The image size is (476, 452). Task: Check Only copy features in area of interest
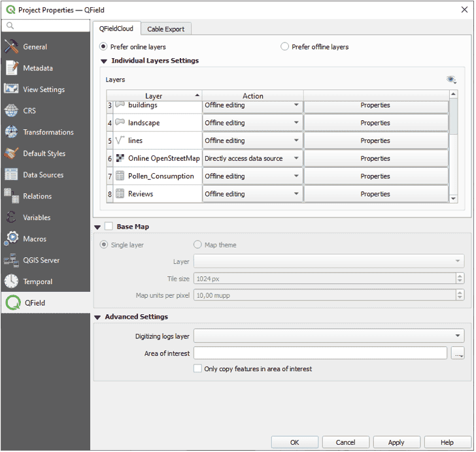(197, 368)
